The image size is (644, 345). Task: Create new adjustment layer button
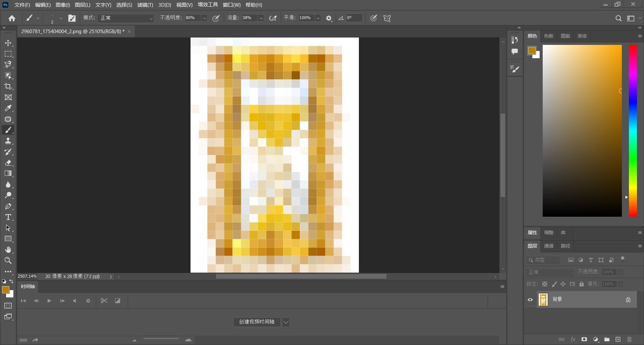pos(596,339)
